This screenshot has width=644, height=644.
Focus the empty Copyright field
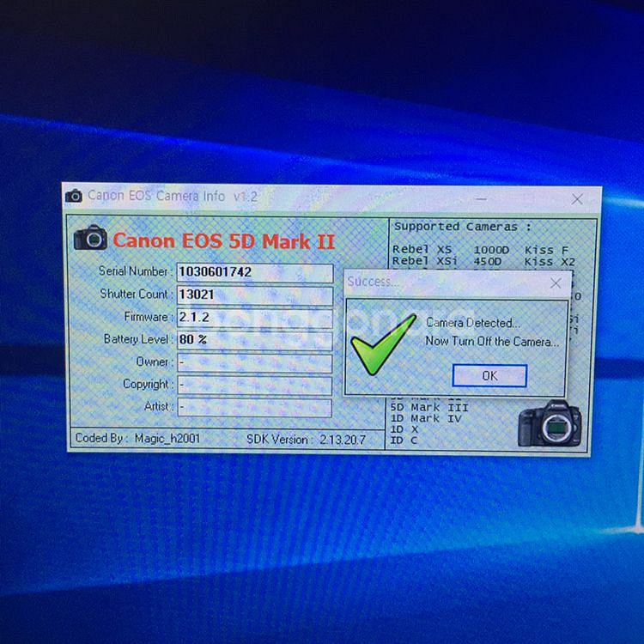[x=254, y=385]
